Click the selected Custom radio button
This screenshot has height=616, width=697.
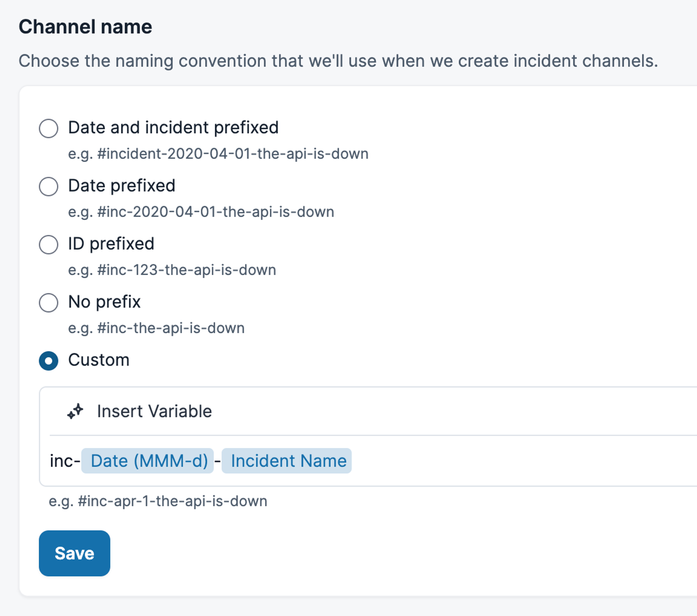[x=48, y=360]
